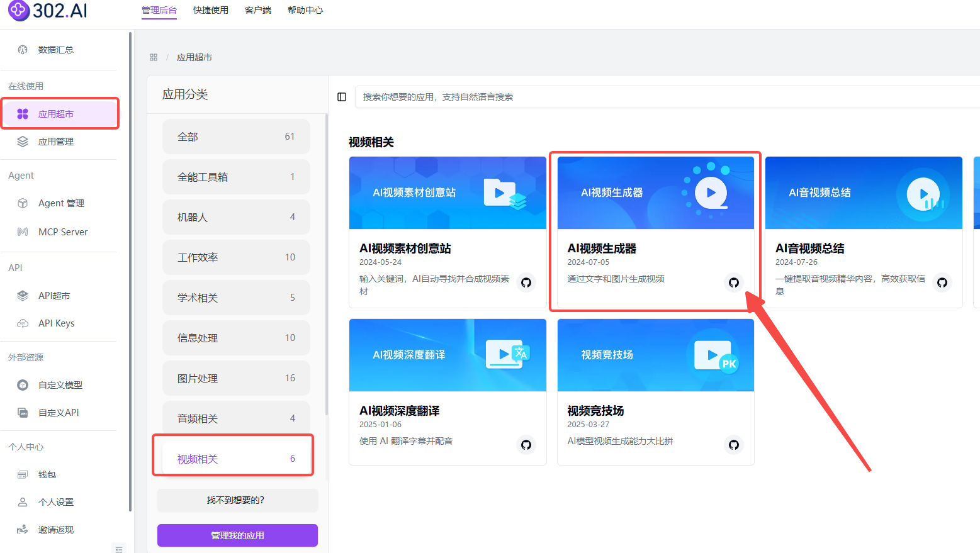This screenshot has height=553, width=980.
Task: Select the 工作效率 category
Action: tap(236, 257)
